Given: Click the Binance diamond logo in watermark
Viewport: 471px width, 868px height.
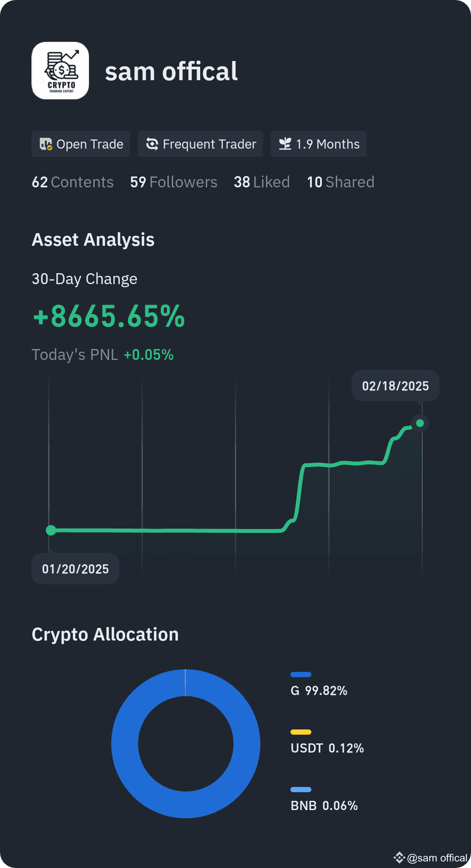Looking at the screenshot, I should [x=399, y=858].
